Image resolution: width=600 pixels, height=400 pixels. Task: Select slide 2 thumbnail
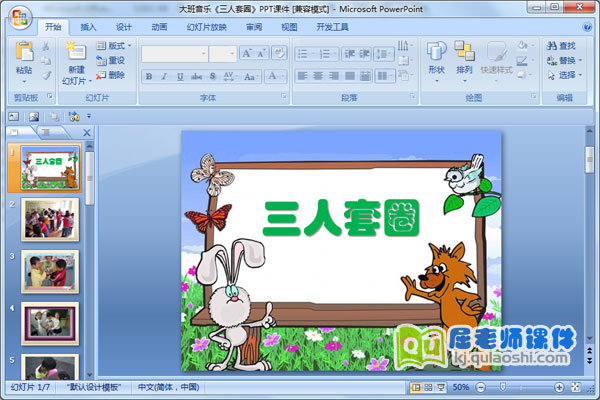pyautogui.click(x=50, y=219)
